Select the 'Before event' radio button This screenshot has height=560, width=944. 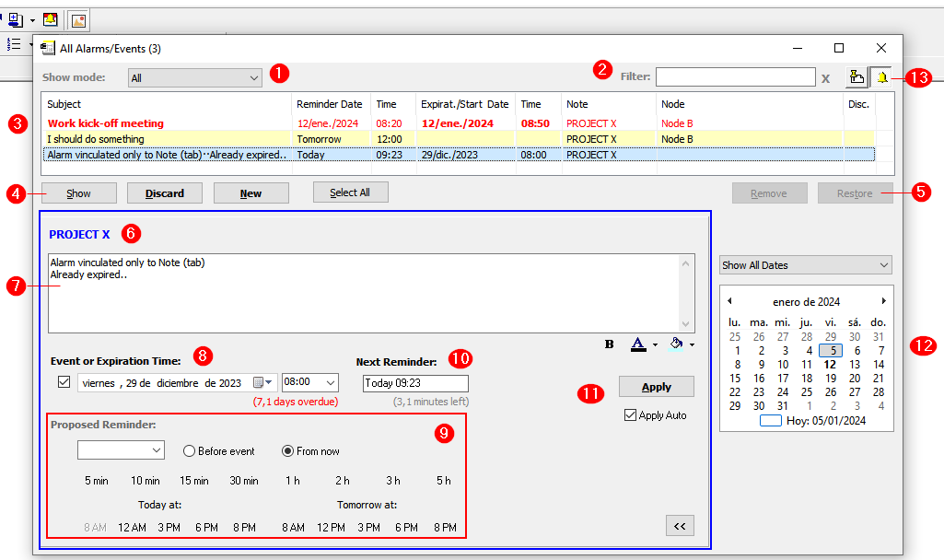click(190, 451)
